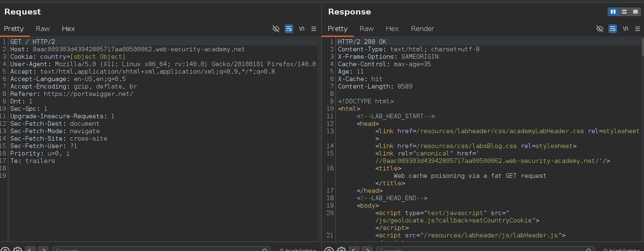The width and height of the screenshot is (644, 251).
Task: Click the 'Sec-Fetch-Mode: navigate' header line
Action: (x=55, y=131)
